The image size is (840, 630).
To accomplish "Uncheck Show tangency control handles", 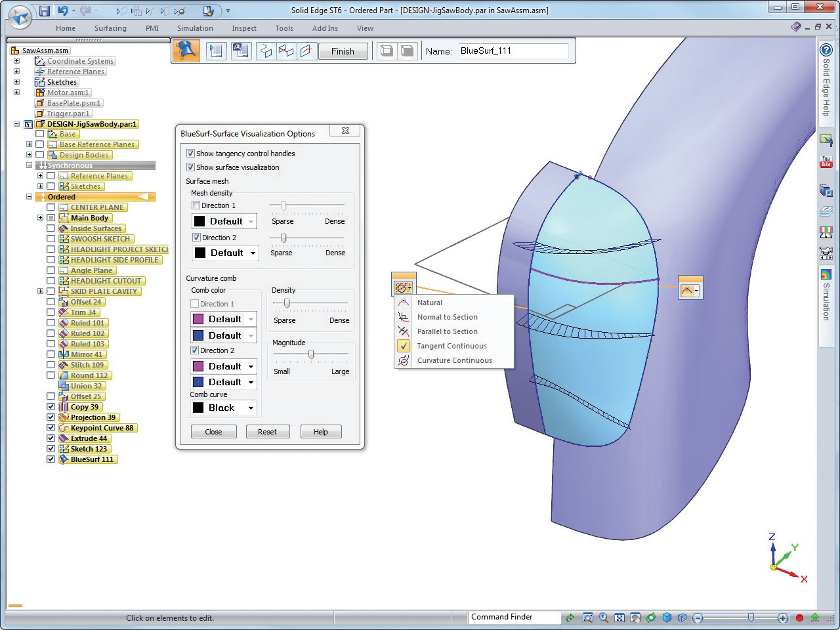I will pos(191,154).
